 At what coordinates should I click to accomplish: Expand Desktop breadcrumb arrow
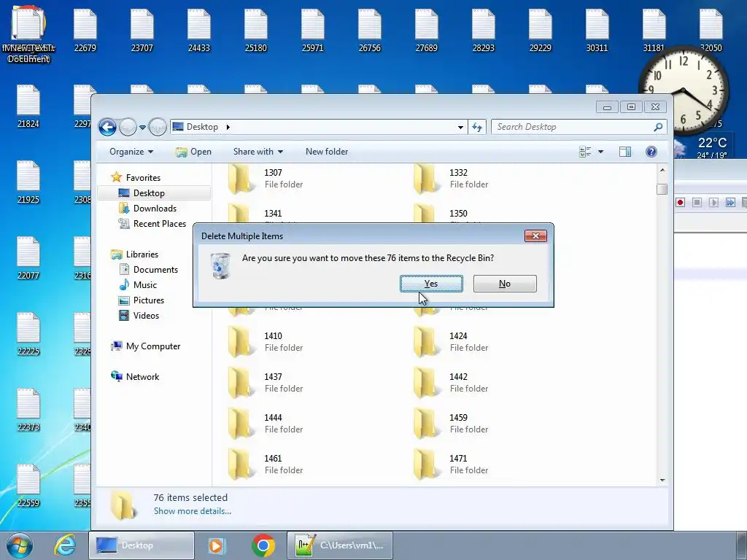tap(228, 127)
